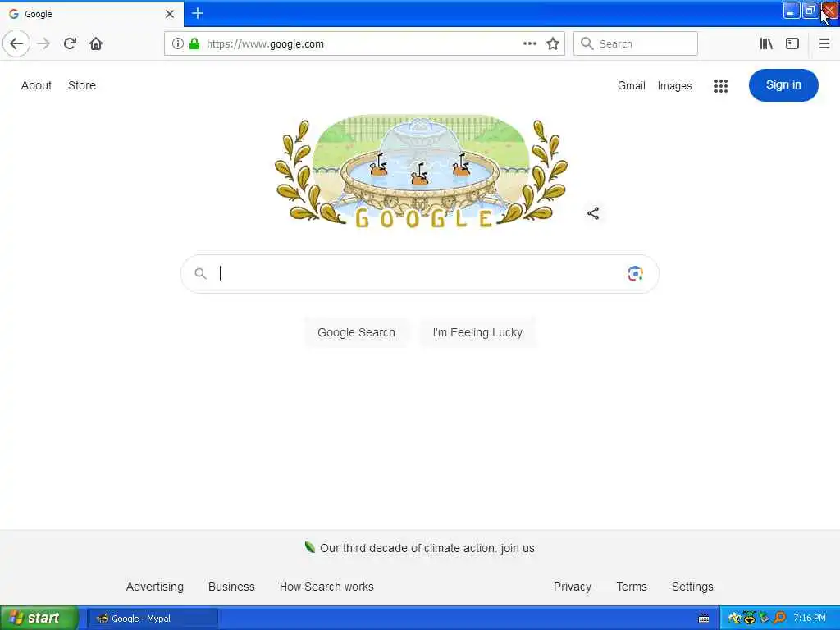The width and height of the screenshot is (840, 630).
Task: Click the Sign in button
Action: point(783,85)
